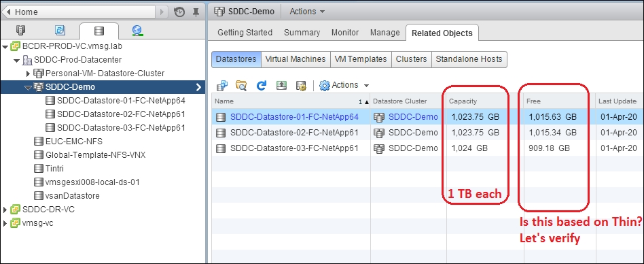Click the blue gear Actions icon in toolbar
The image size is (644, 264).
(325, 86)
